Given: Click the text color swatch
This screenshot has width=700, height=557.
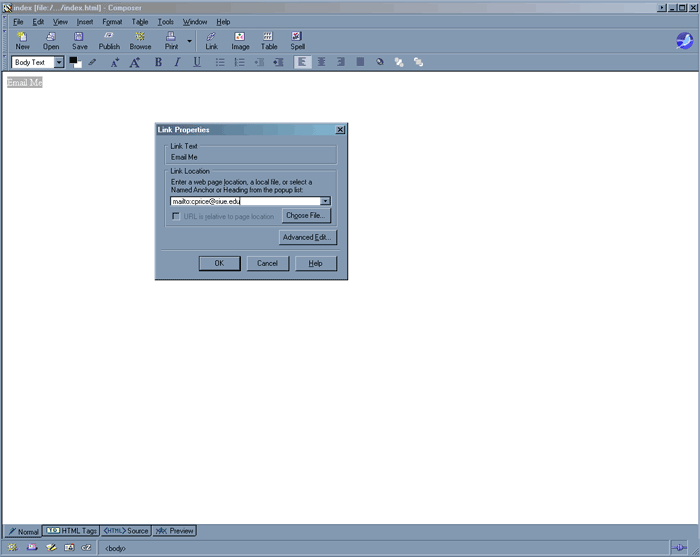Looking at the screenshot, I should click(x=74, y=62).
